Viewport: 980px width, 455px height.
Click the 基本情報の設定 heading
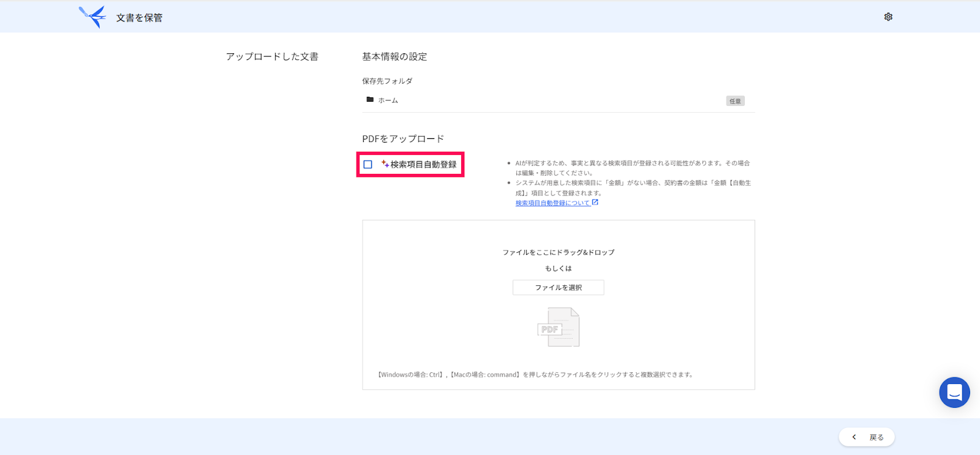(394, 56)
